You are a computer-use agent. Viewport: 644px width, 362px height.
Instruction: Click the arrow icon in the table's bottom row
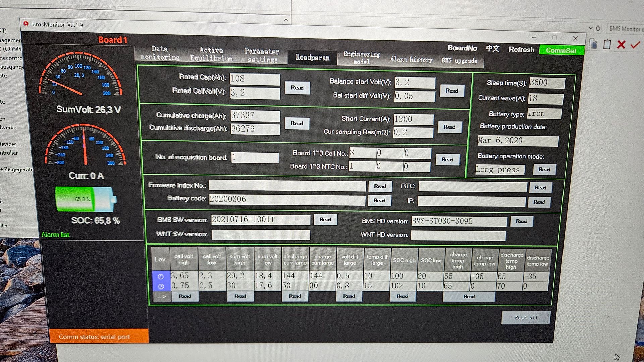161,297
